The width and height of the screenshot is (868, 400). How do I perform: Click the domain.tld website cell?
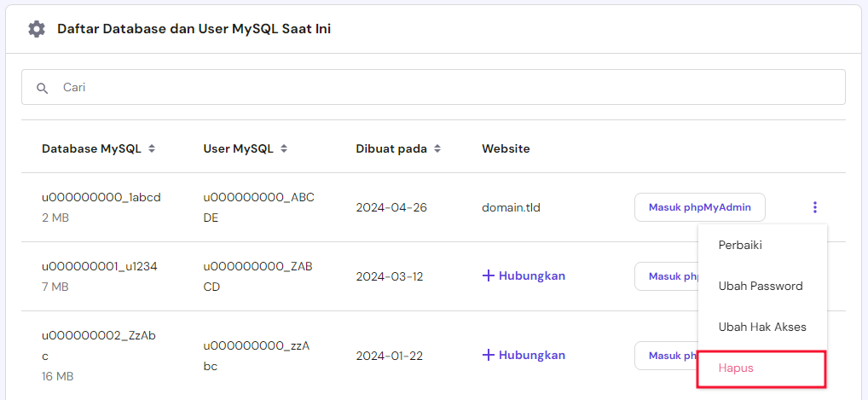(511, 208)
